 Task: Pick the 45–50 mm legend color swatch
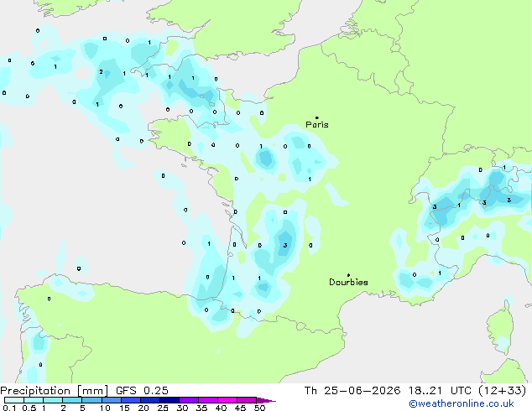point(247,400)
